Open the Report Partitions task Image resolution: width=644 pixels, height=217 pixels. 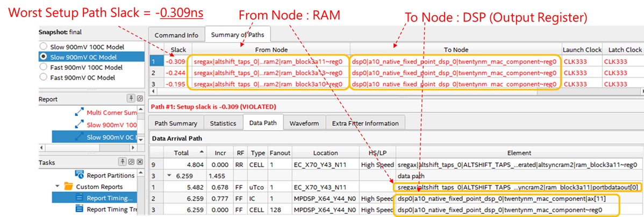coord(111,176)
